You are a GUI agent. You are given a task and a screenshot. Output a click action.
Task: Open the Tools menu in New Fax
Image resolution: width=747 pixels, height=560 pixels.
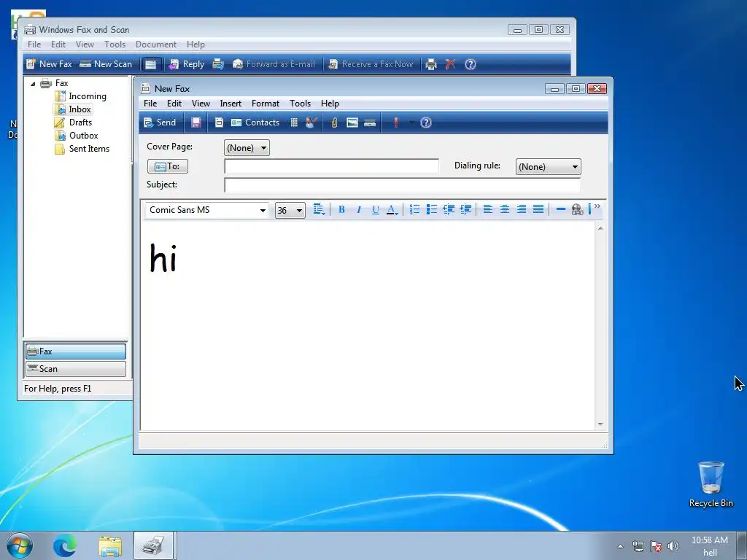tap(300, 104)
